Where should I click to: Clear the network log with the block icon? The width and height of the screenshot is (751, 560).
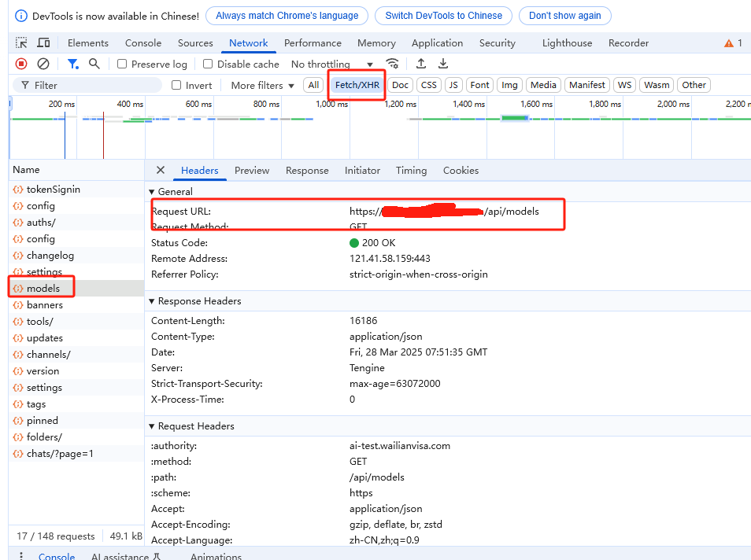43,64
